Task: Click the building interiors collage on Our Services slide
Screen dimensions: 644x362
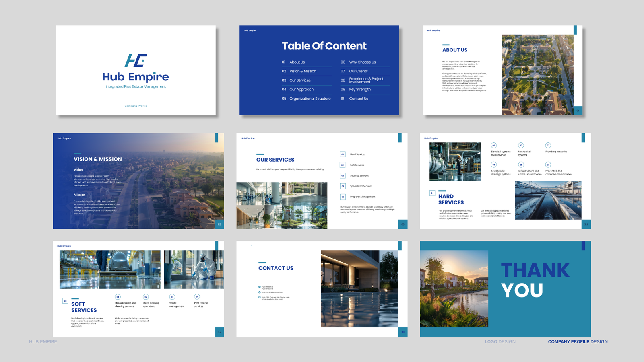Action: pos(282,206)
